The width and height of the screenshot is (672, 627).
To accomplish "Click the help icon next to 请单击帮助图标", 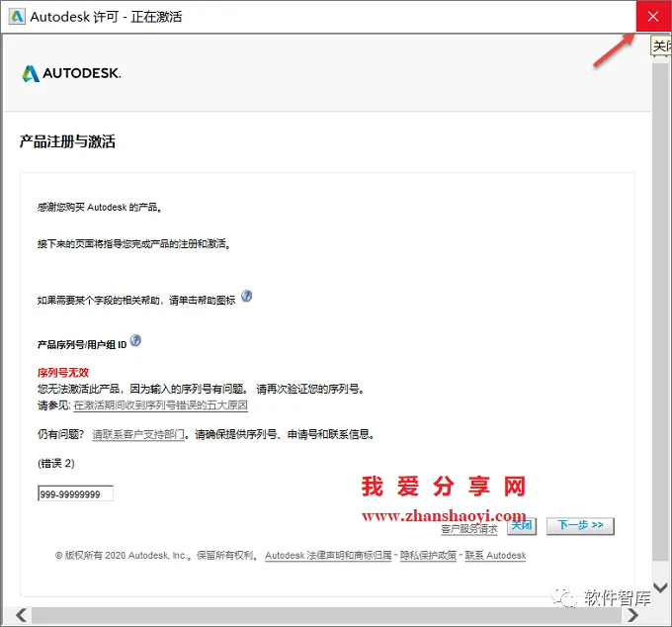I will [x=246, y=296].
